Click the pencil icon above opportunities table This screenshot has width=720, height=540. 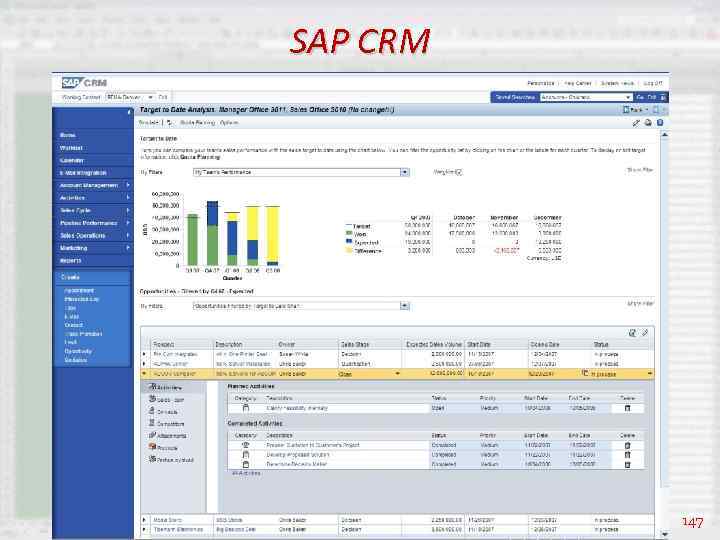point(645,333)
